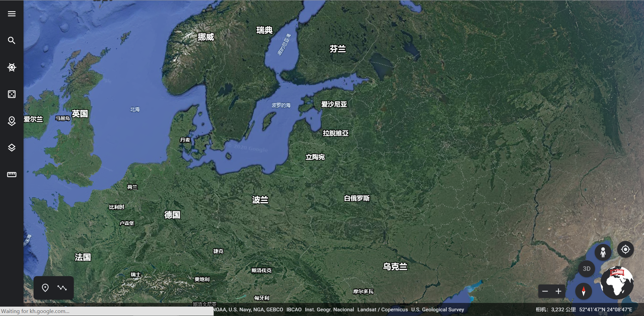Click the 德国 country label
Screen dimensions: 644x316
coord(172,215)
